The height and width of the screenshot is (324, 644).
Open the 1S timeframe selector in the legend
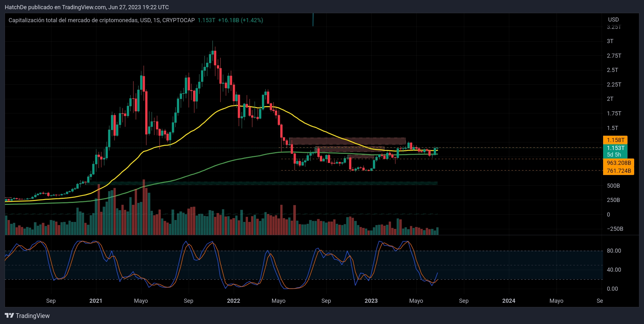[157, 20]
